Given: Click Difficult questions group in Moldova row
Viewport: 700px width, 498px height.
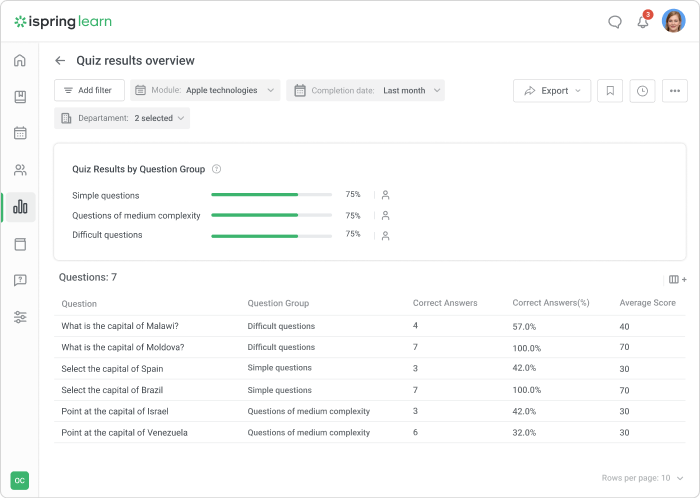Looking at the screenshot, I should [x=281, y=347].
